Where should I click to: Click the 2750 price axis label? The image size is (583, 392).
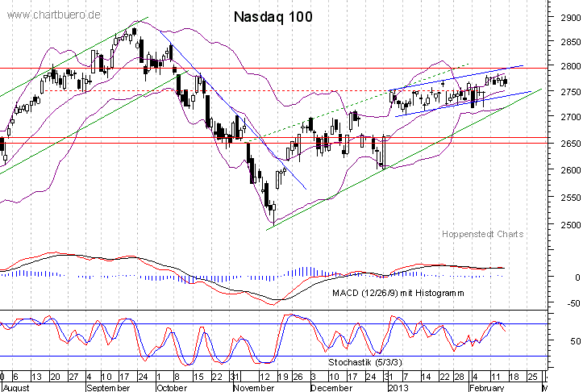coord(571,92)
